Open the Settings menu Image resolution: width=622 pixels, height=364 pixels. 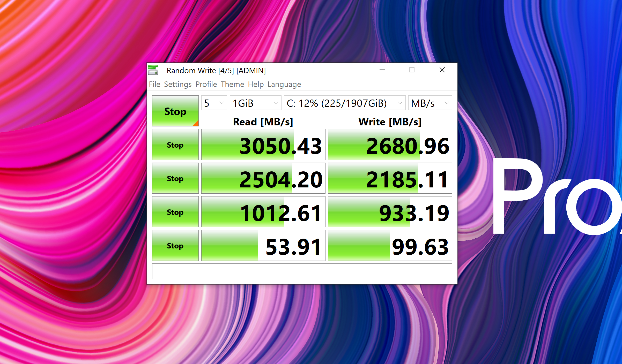tap(178, 84)
